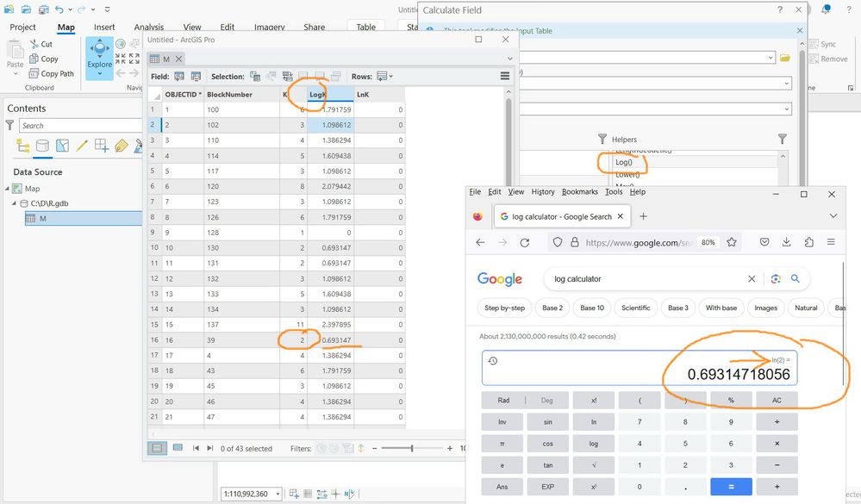This screenshot has width=861, height=504.
Task: Click the Natural search chip
Action: (x=806, y=308)
